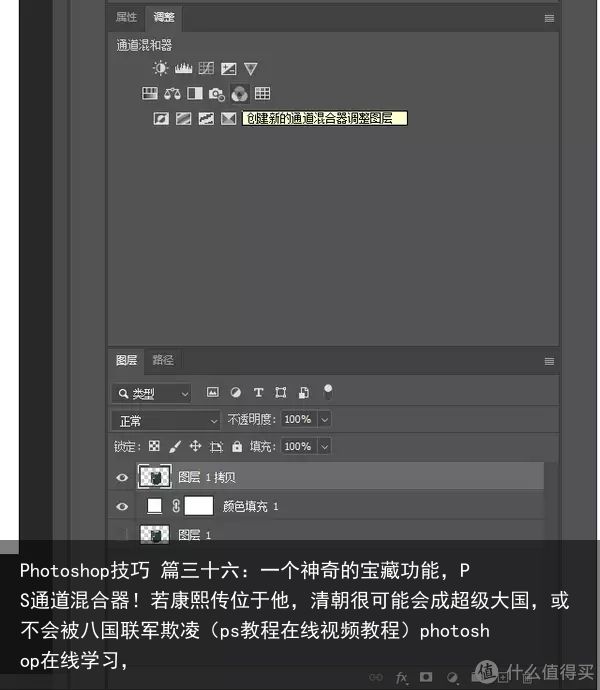Expand the 不透明度 opacity dropdown arrow

click(x=324, y=419)
